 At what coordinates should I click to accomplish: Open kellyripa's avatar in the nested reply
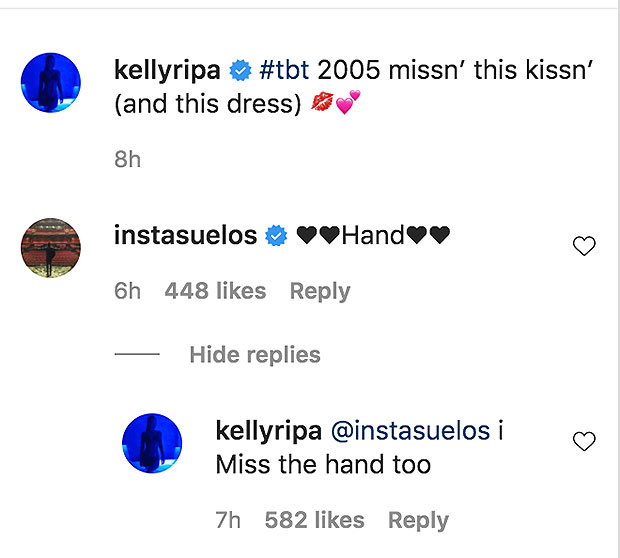(151, 446)
